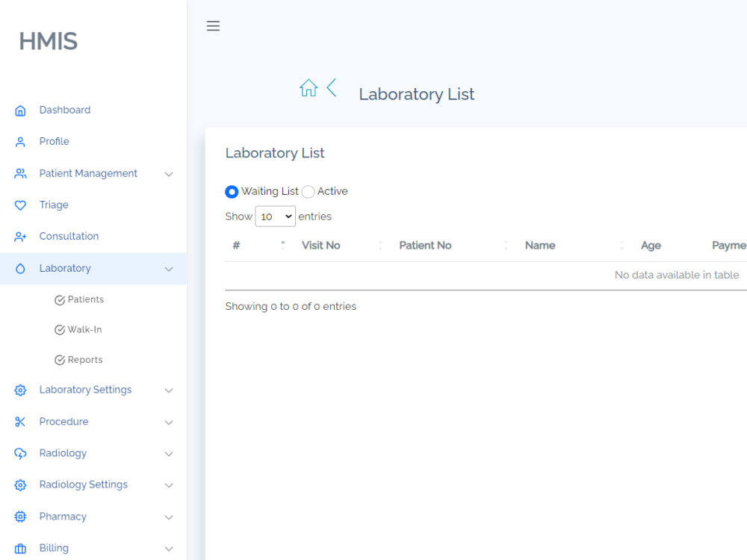Screen dimensions: 747x560
Task: Expand the Billing chevron
Action: 169,549
